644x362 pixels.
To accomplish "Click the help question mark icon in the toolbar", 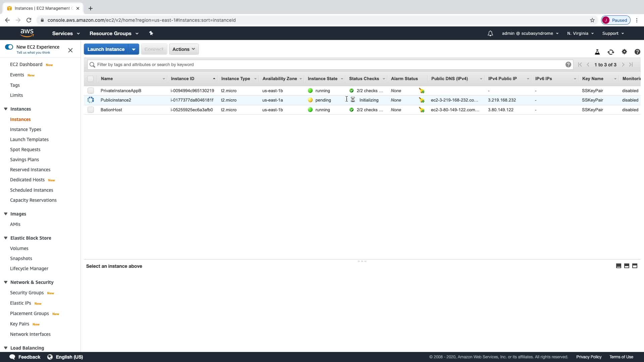I will 637,52.
